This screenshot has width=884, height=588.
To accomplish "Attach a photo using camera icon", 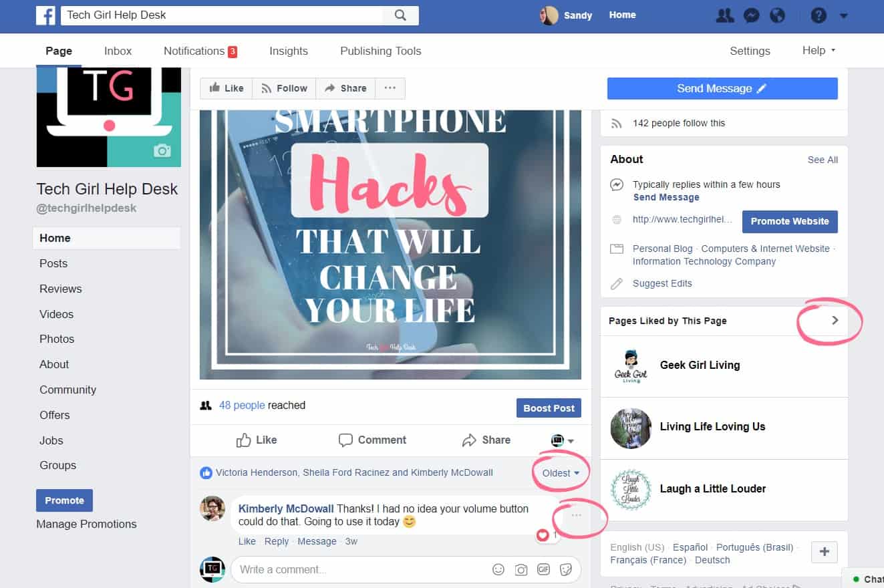I will [x=521, y=570].
